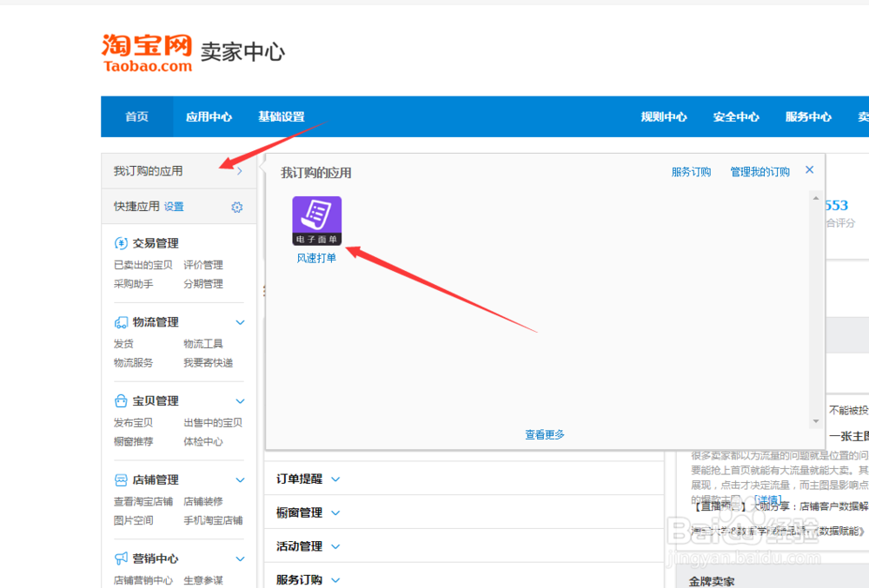Viewport: 869px width, 588px height.
Task: Open 生意参谋
Action: coord(203,580)
